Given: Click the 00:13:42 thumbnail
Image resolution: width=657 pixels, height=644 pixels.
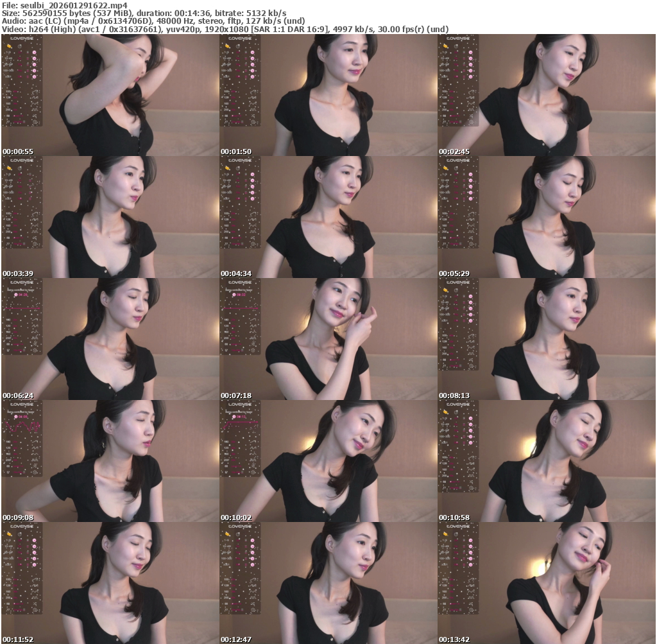Looking at the screenshot, I should pyautogui.click(x=547, y=583).
